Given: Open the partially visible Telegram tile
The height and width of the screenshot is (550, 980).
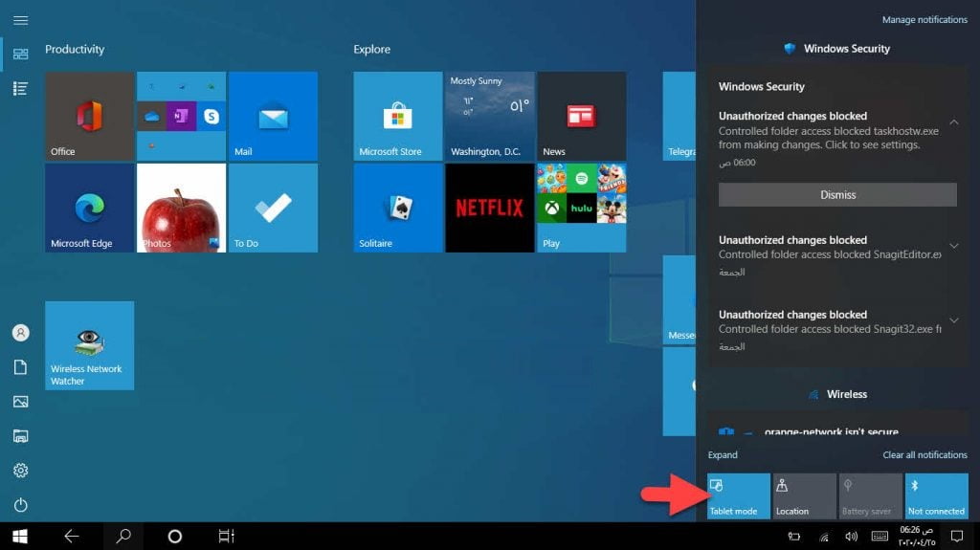Looking at the screenshot, I should [x=679, y=117].
